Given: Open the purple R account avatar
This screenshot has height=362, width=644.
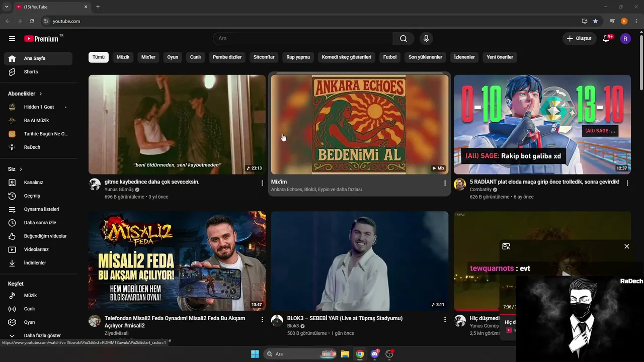Looking at the screenshot, I should [625, 39].
